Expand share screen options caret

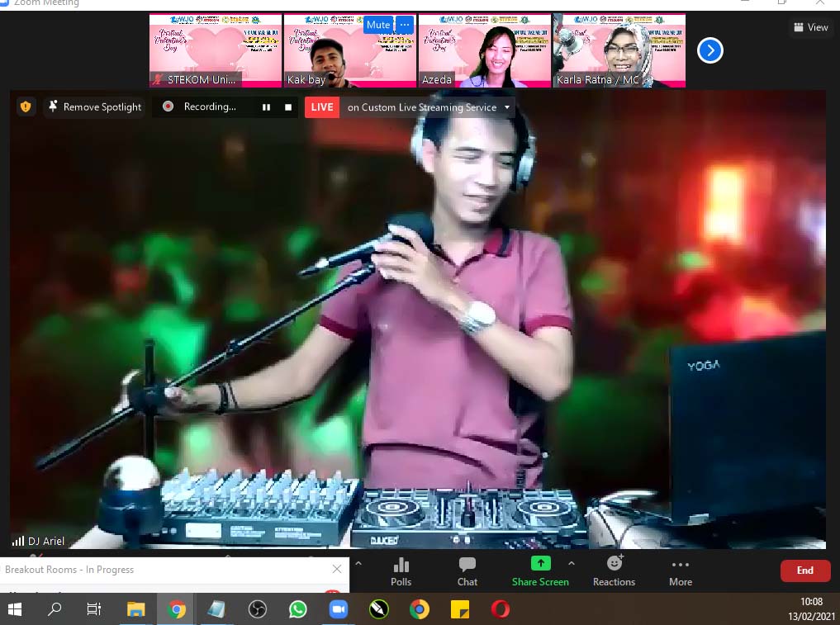pyautogui.click(x=572, y=563)
